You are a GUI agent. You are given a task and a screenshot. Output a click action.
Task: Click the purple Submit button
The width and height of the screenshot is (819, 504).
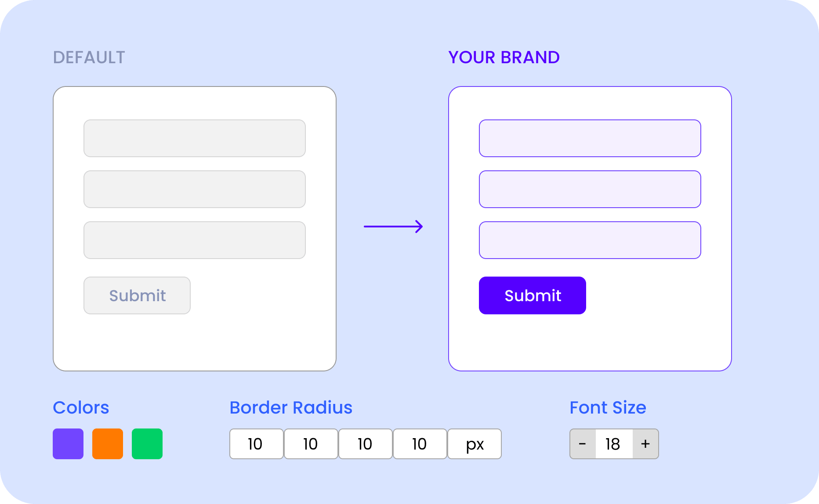533,295
